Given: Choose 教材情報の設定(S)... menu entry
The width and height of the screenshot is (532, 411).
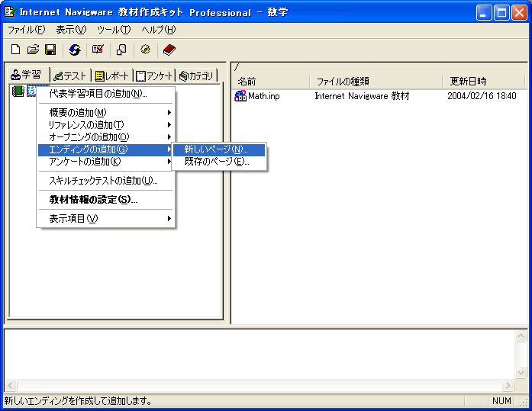Looking at the screenshot, I should (106, 200).
